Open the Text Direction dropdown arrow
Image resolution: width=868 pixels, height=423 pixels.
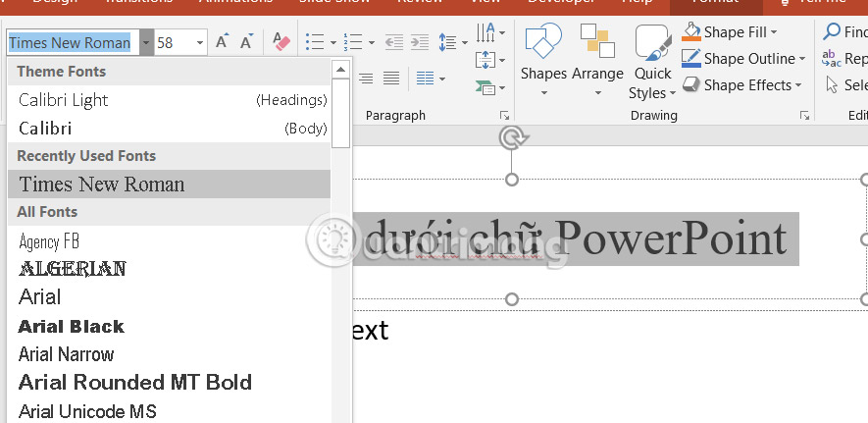coord(502,33)
